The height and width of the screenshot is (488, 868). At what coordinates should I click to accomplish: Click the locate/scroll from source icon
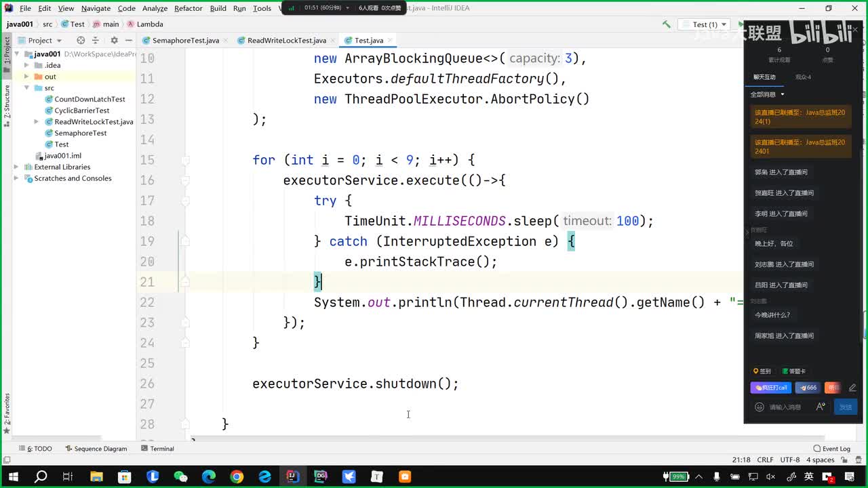tap(81, 41)
